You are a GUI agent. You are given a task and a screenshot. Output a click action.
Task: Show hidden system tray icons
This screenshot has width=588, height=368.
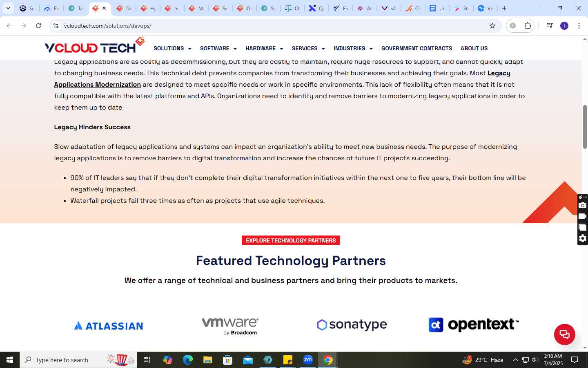click(515, 360)
